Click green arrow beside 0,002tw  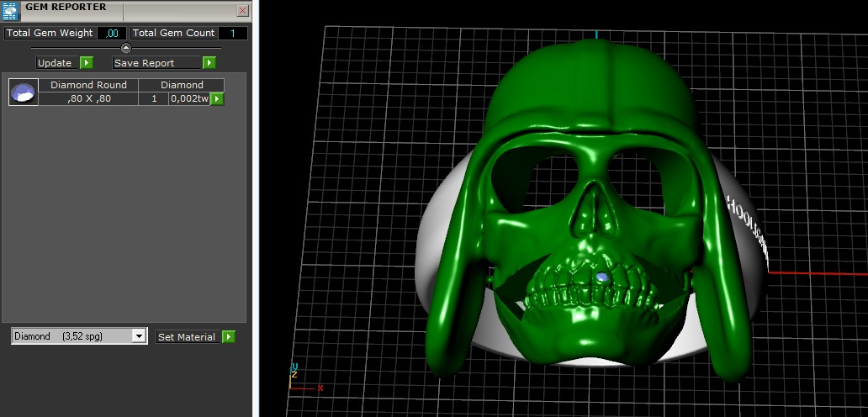(217, 99)
